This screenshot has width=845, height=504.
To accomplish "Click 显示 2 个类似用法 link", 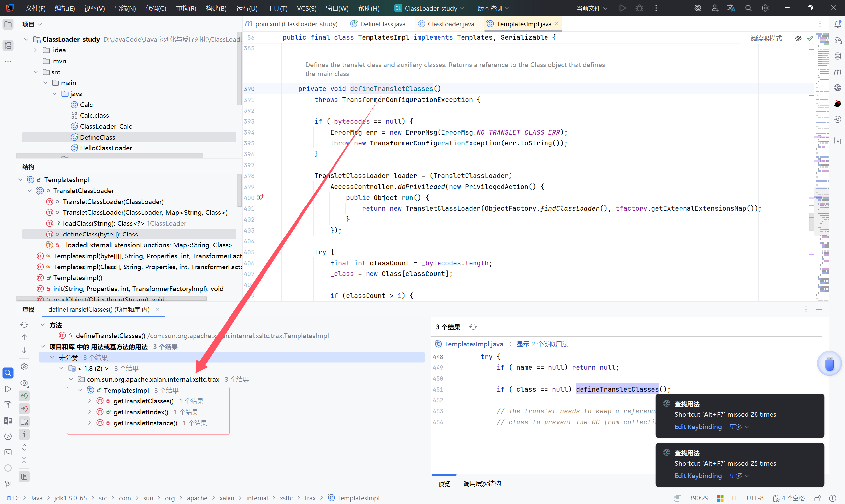I will coord(542,344).
